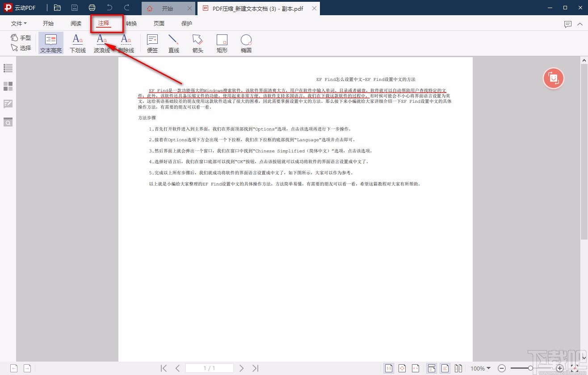Pick the 矩形 rectangle annotation tool
588x375 pixels.
[x=222, y=43]
